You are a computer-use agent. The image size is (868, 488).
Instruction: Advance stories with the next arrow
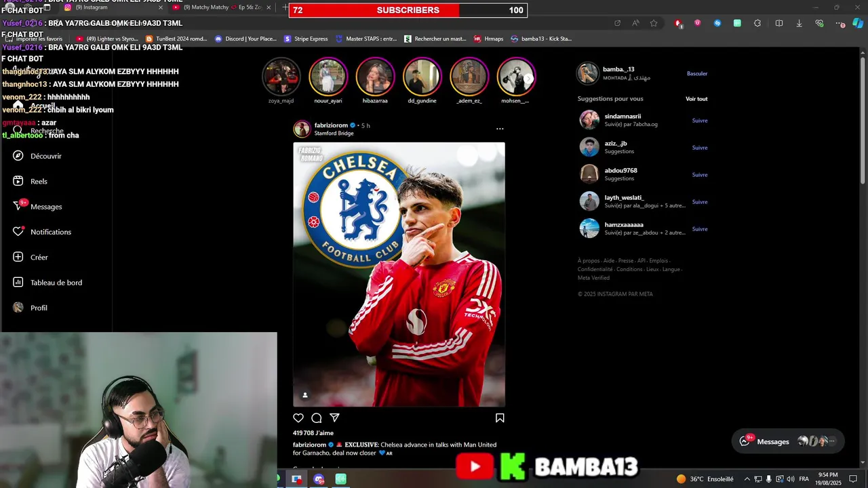(528, 79)
